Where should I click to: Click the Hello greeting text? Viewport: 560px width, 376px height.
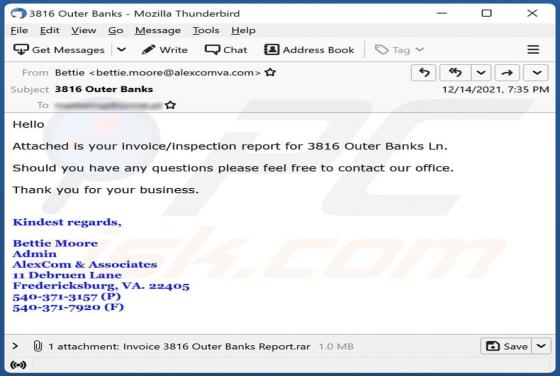tap(29, 124)
